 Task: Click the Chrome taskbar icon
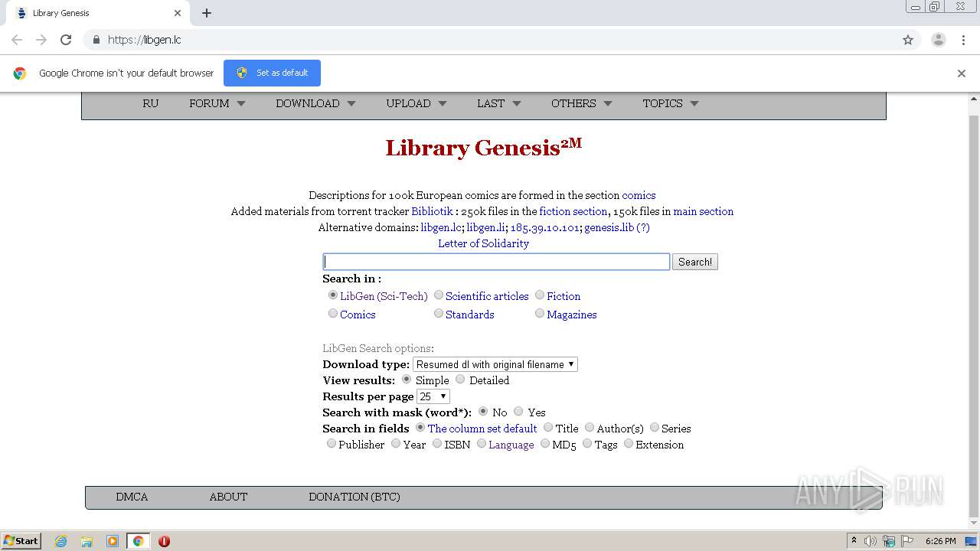138,541
